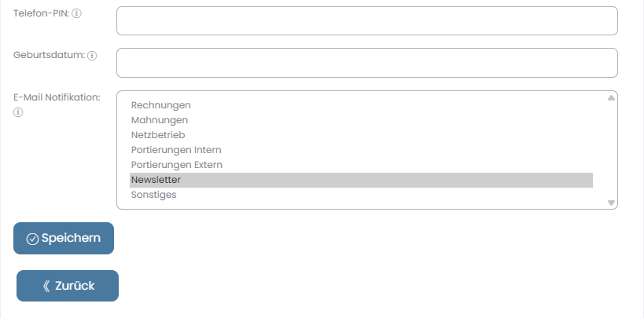Open the info icon under E-Mail Notifikation
The height and width of the screenshot is (318, 644).
(18, 112)
